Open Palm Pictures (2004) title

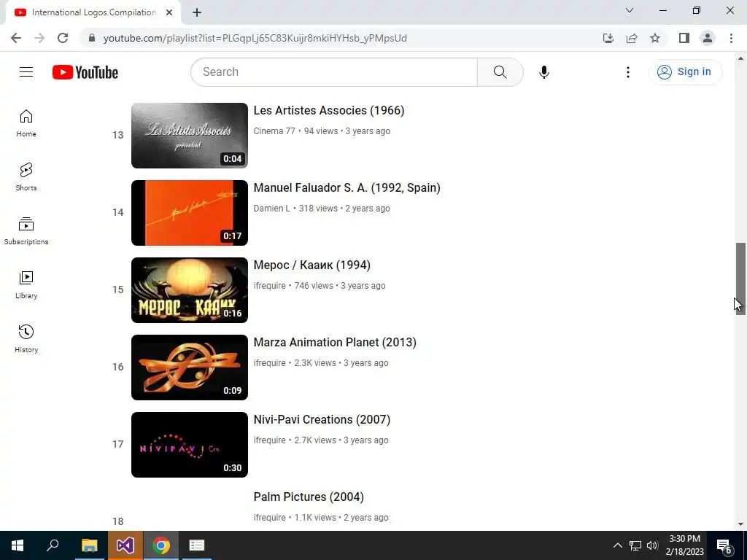tap(309, 497)
